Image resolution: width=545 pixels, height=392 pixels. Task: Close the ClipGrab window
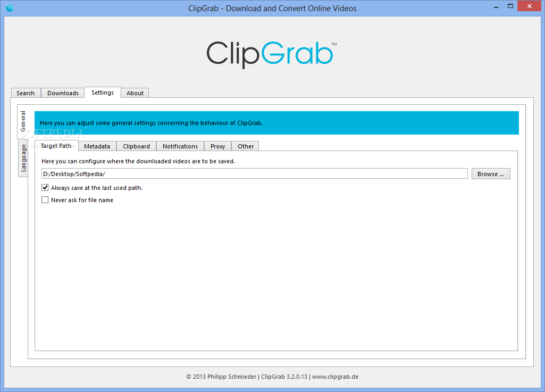[530, 6]
